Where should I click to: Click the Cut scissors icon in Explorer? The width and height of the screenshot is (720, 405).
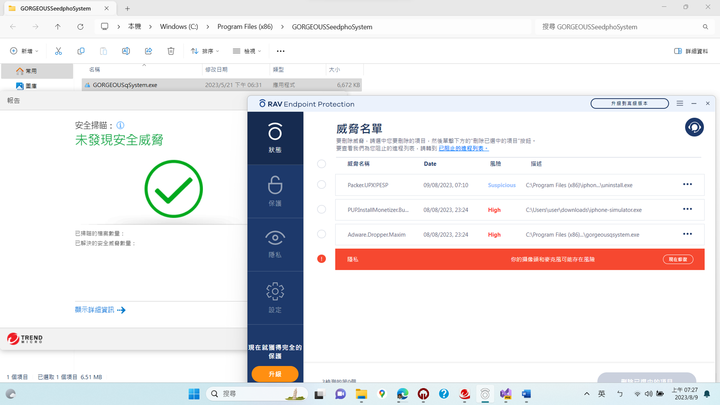coord(58,51)
